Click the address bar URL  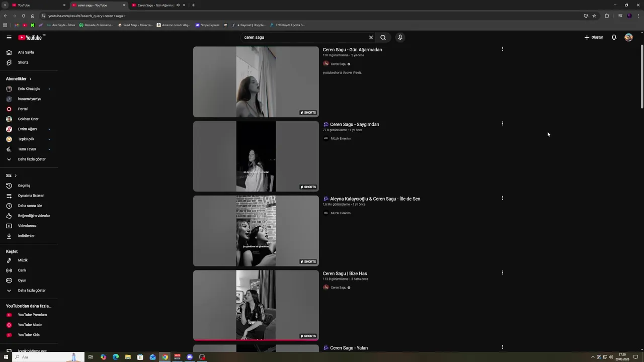point(87,16)
